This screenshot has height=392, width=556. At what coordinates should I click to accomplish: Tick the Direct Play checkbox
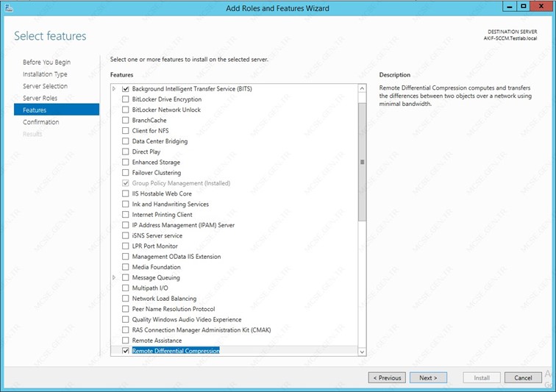(x=125, y=152)
